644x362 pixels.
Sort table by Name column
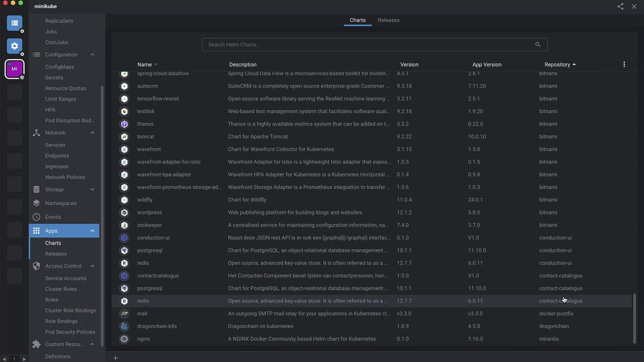click(145, 64)
